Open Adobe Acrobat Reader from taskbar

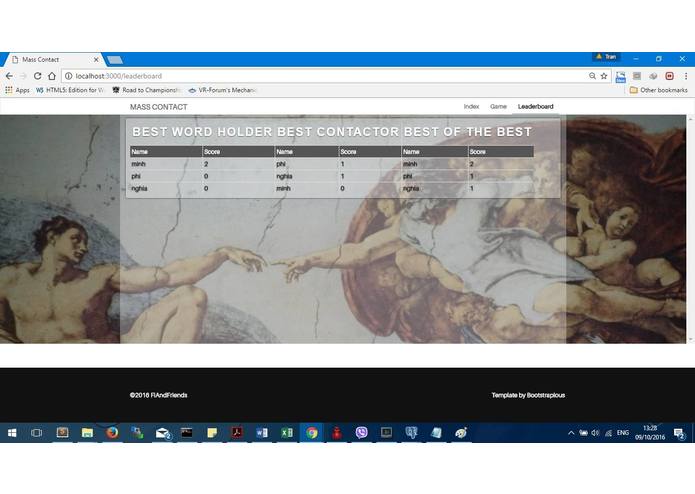pos(237,432)
